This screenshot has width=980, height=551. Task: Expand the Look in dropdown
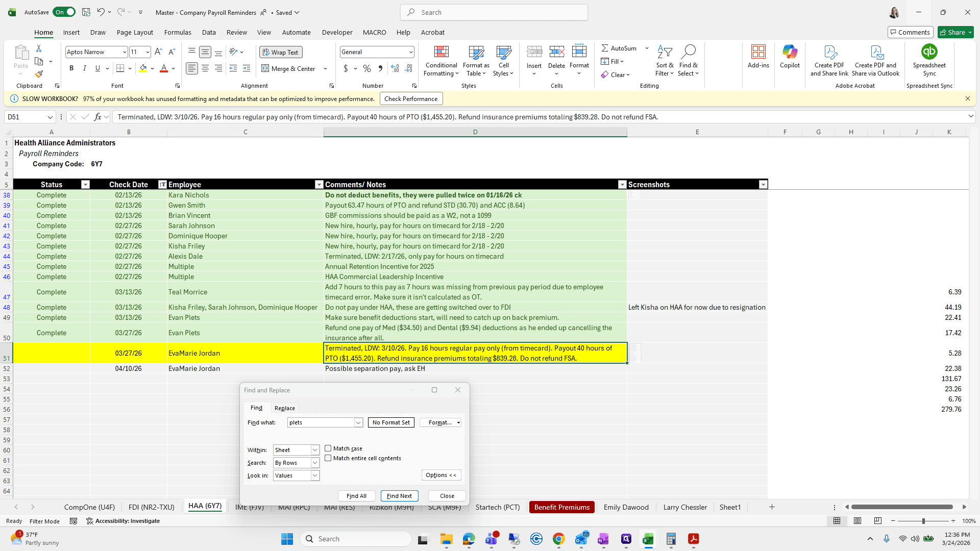[315, 475]
